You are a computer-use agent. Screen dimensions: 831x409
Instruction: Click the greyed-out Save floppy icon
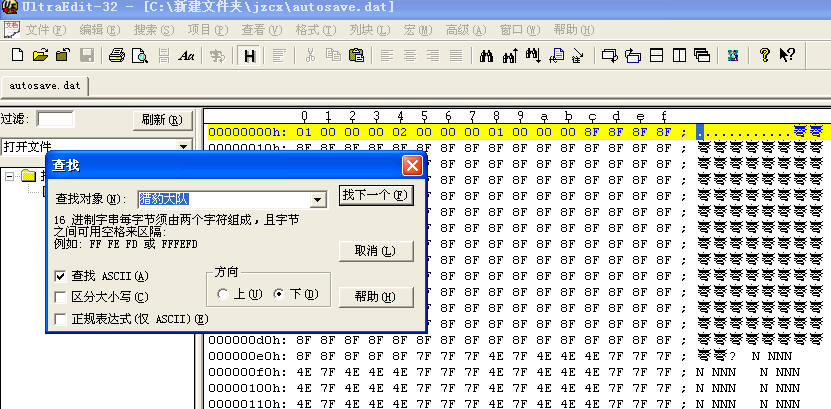click(x=86, y=55)
